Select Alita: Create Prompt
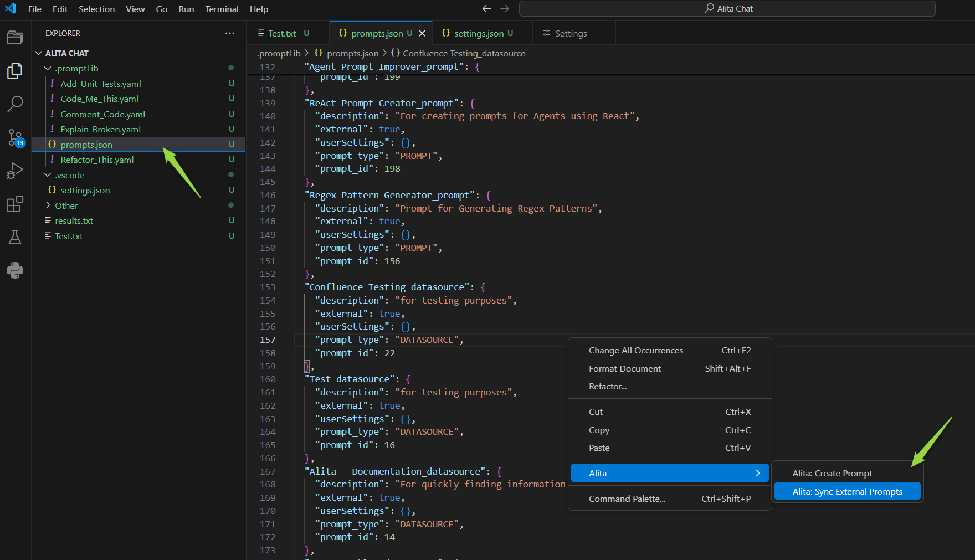The width and height of the screenshot is (975, 560). [x=847, y=474]
